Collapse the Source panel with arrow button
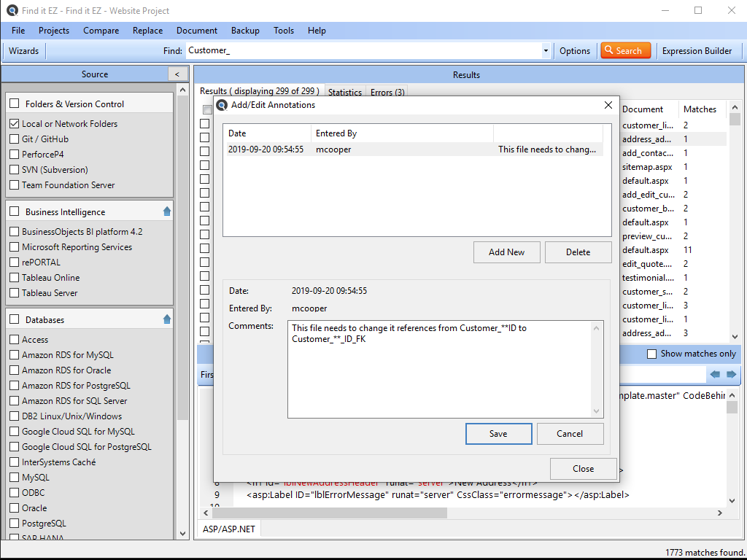The height and width of the screenshot is (560, 747). click(177, 74)
